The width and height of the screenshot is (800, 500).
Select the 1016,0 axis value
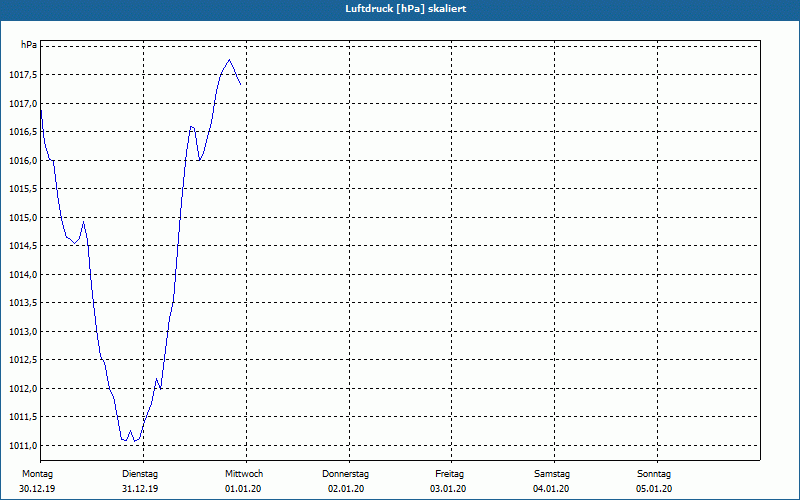pos(23,161)
